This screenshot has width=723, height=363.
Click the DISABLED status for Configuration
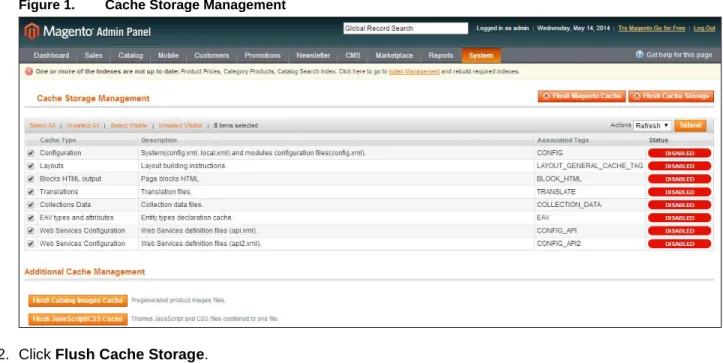pyautogui.click(x=680, y=153)
